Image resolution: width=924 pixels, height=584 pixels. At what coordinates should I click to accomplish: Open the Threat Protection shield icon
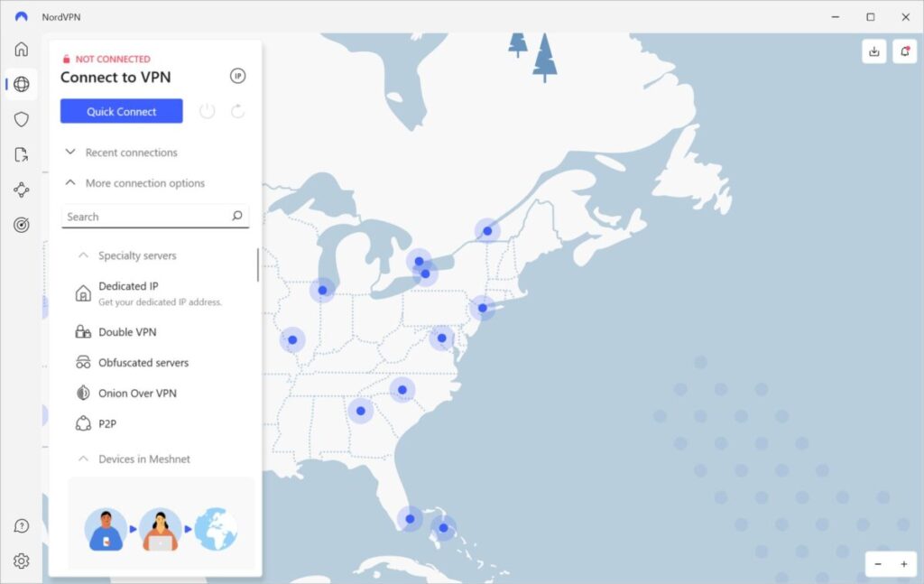22,119
